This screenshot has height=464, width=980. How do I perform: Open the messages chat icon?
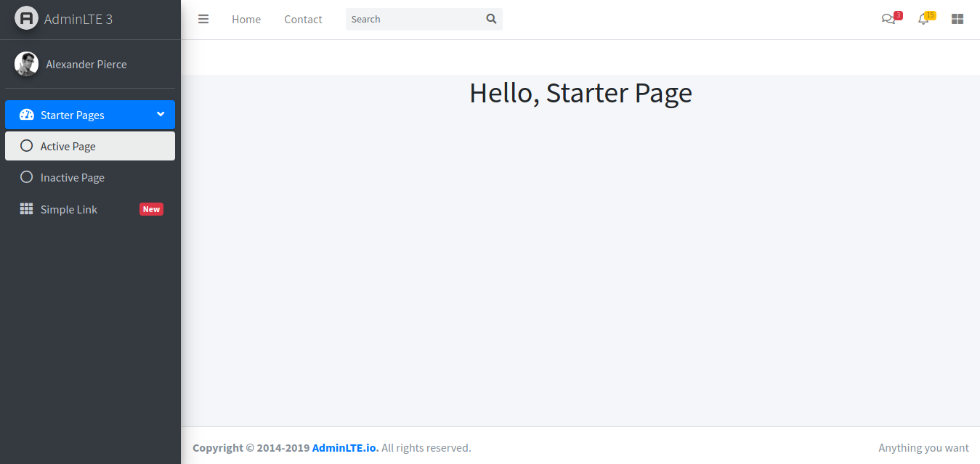(x=888, y=20)
